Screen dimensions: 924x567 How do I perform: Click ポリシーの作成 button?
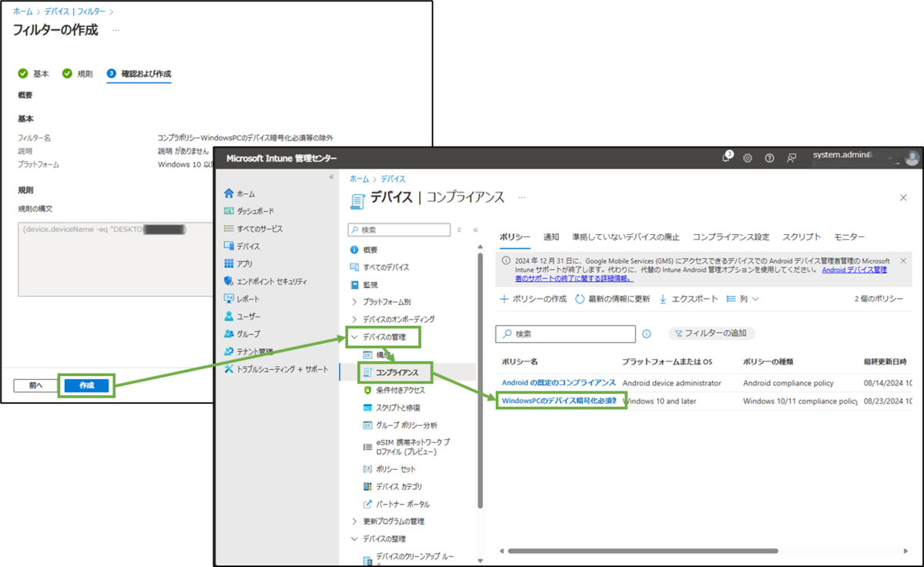[533, 299]
